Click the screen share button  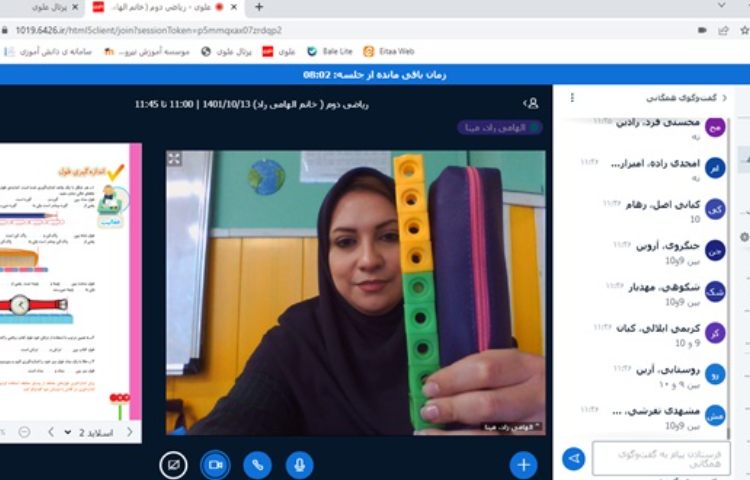tap(173, 465)
